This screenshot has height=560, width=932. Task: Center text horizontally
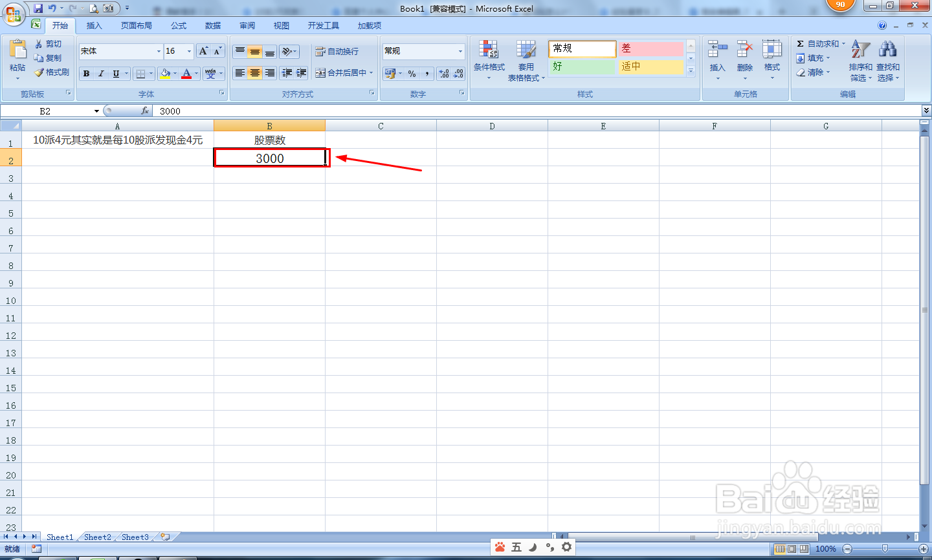pos(255,73)
